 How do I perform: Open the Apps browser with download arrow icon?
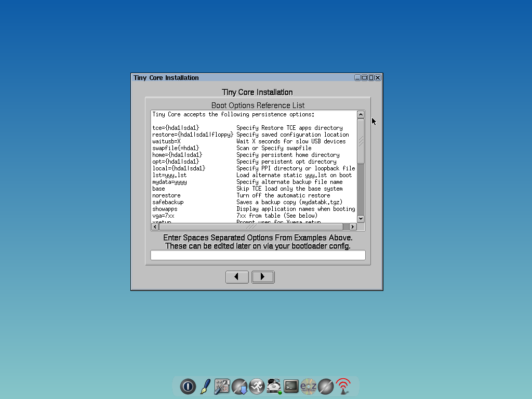point(240,387)
